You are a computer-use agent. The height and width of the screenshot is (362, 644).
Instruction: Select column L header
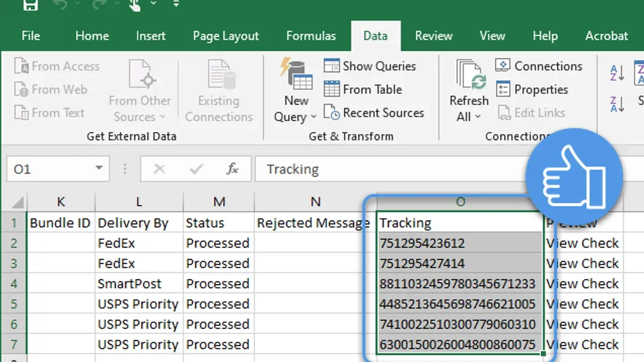pos(139,202)
